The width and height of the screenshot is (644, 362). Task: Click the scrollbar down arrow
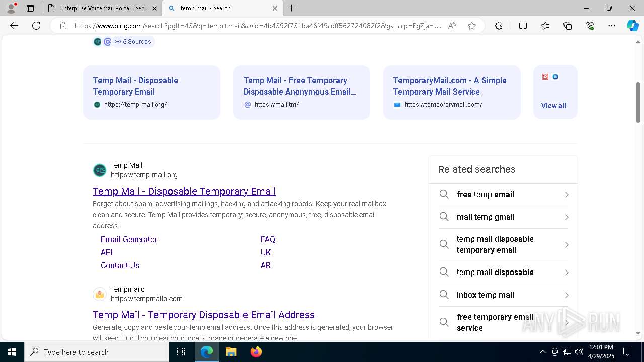click(x=638, y=333)
